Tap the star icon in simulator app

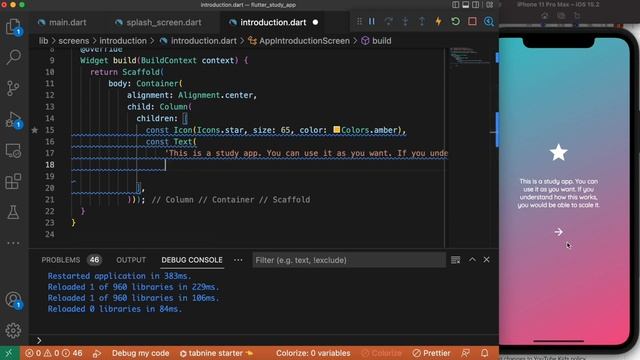point(558,153)
